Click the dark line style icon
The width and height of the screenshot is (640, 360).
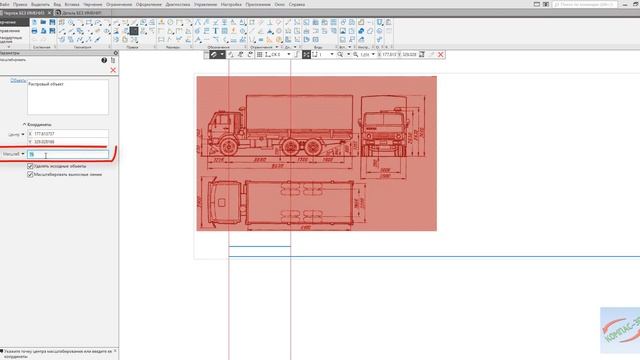coord(213,54)
